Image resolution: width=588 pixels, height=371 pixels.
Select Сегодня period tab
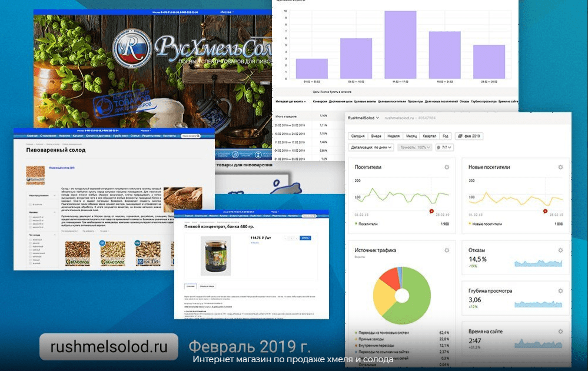(358, 136)
